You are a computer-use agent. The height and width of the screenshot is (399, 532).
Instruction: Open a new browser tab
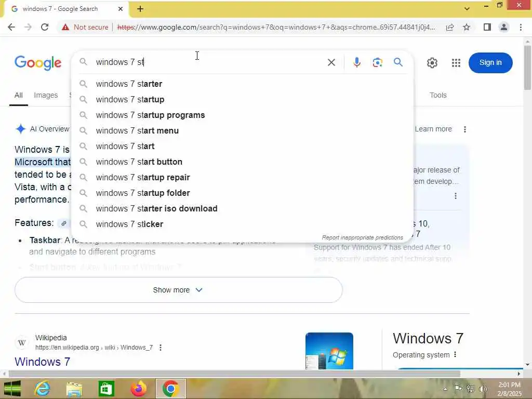pos(140,9)
